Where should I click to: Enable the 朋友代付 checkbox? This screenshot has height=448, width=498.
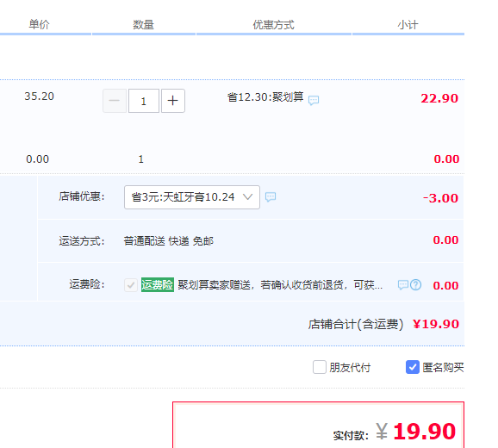[319, 367]
